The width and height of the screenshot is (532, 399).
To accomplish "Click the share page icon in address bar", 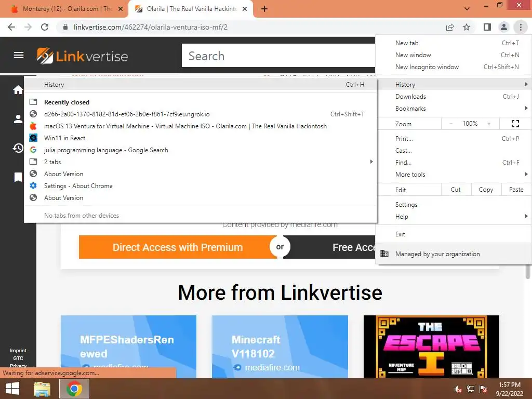I will (450, 27).
